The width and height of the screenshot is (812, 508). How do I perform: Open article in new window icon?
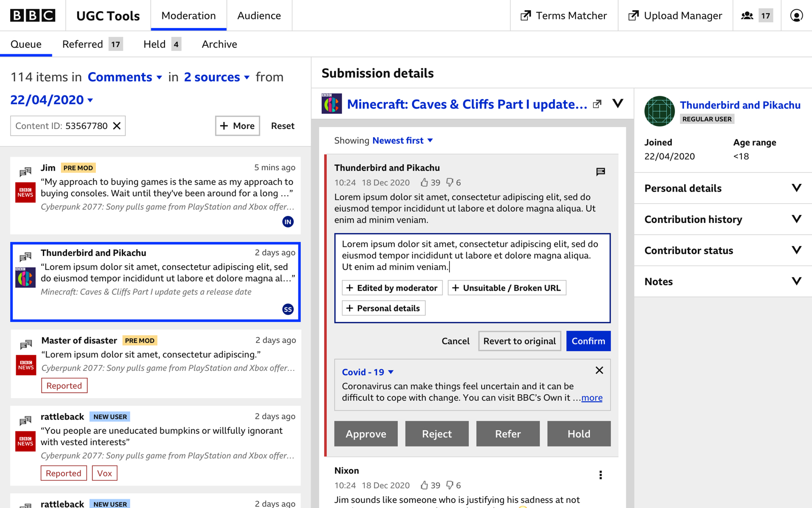coord(597,104)
